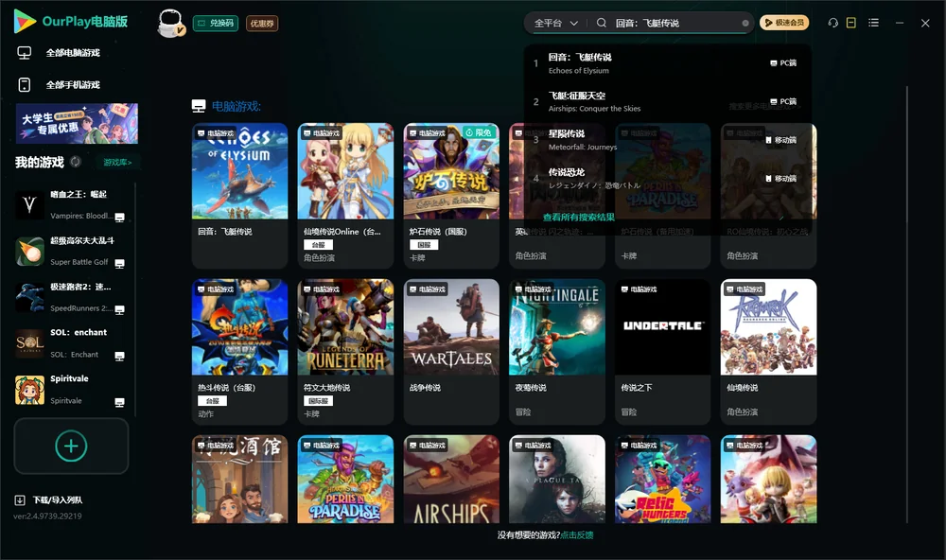
Task: Choose suggestion 飞艇:征服天空 Airships
Action: point(667,101)
